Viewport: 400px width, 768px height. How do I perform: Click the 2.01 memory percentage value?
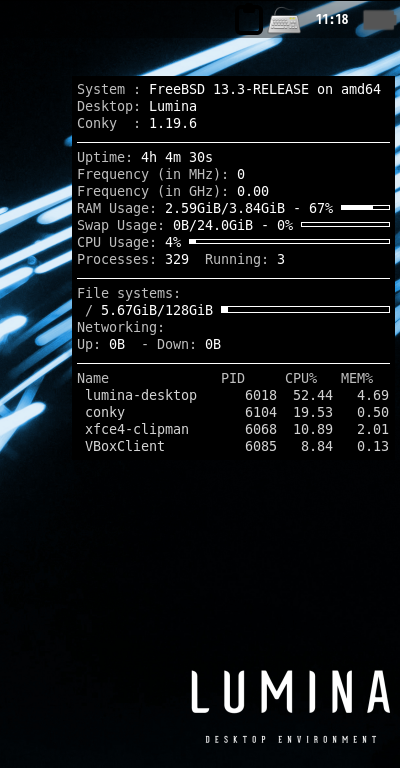pos(373,430)
